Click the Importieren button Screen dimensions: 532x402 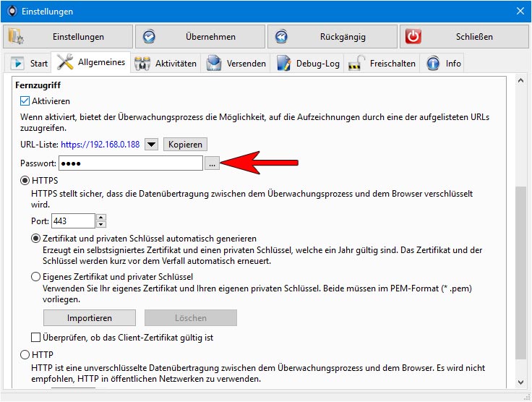pyautogui.click(x=89, y=318)
